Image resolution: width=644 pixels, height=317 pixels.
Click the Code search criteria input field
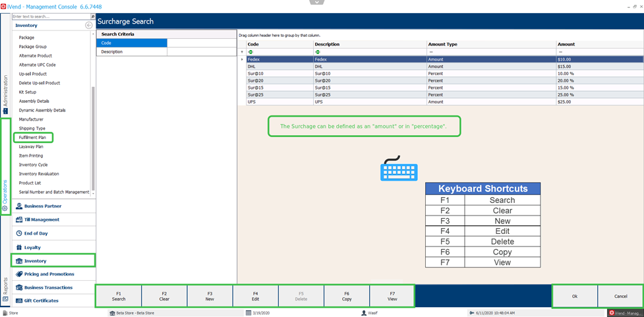coord(202,43)
